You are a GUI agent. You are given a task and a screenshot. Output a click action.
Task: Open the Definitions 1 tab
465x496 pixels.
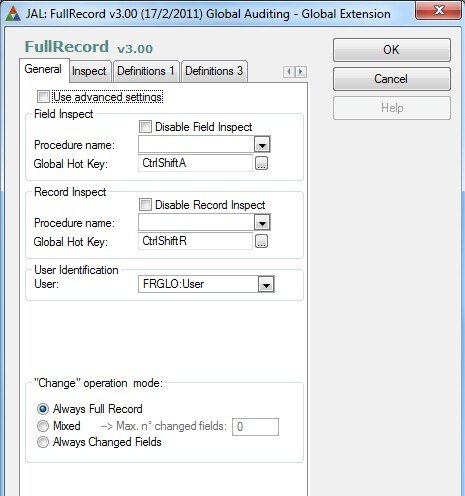146,71
